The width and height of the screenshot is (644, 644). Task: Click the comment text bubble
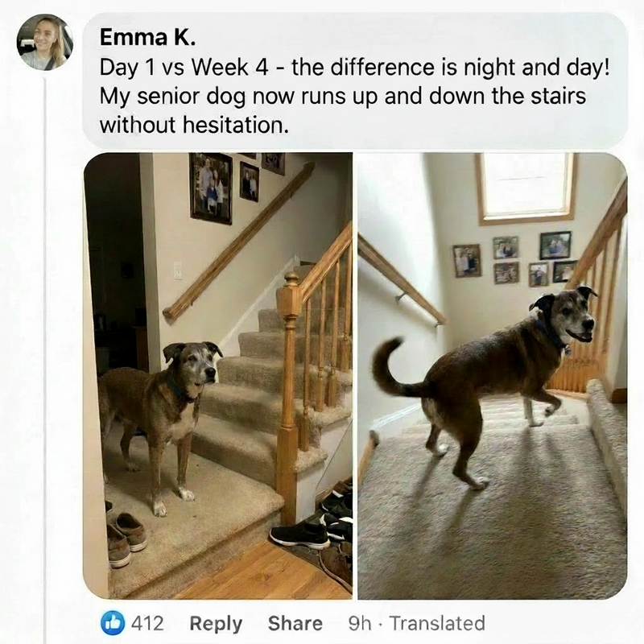pyautogui.click(x=355, y=80)
